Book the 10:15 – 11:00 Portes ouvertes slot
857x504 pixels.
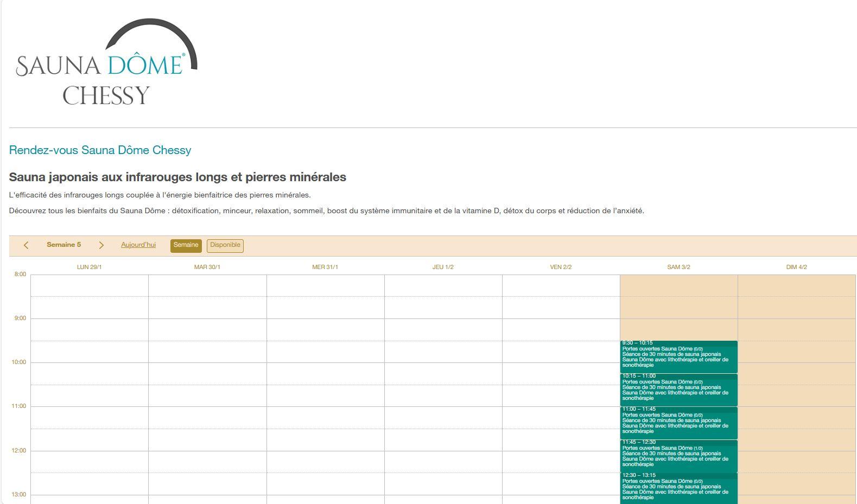(x=678, y=390)
